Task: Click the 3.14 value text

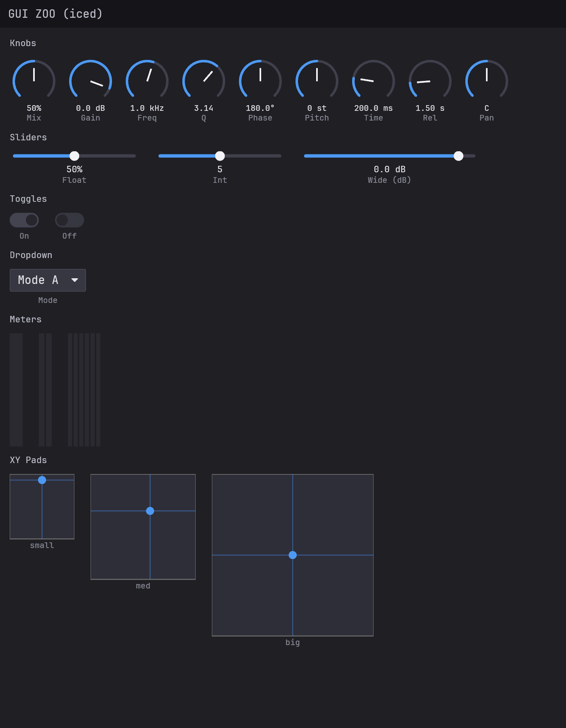Action: pyautogui.click(x=204, y=108)
